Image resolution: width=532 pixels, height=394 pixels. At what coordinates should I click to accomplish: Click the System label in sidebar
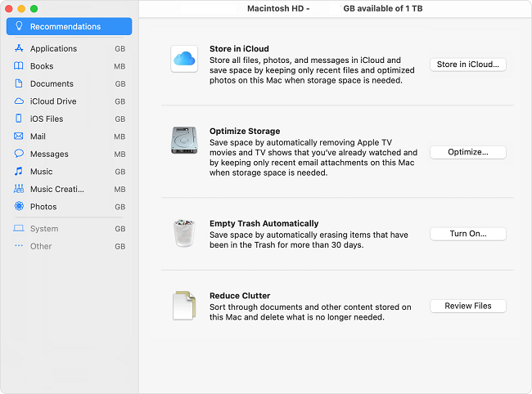(x=44, y=229)
